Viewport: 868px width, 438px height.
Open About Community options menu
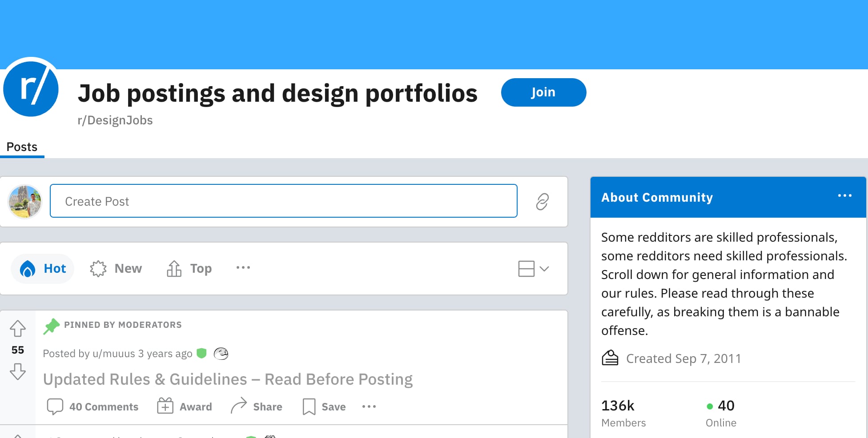click(x=844, y=196)
